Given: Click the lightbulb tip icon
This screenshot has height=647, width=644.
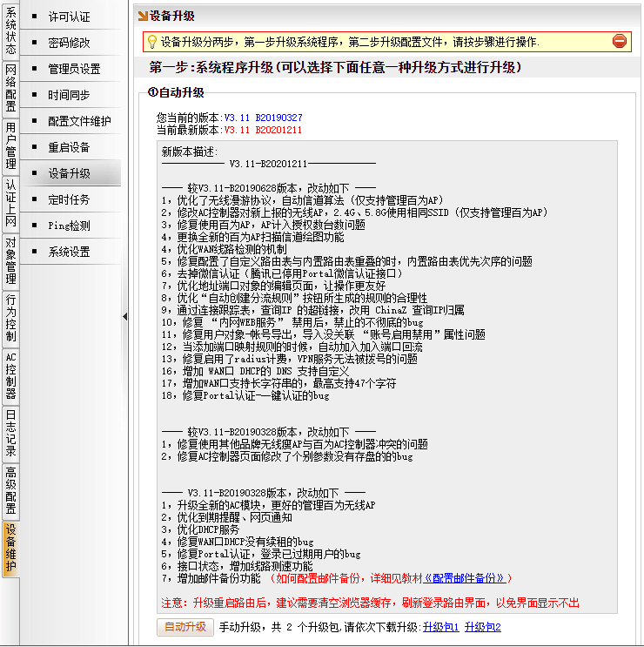Looking at the screenshot, I should tap(151, 42).
